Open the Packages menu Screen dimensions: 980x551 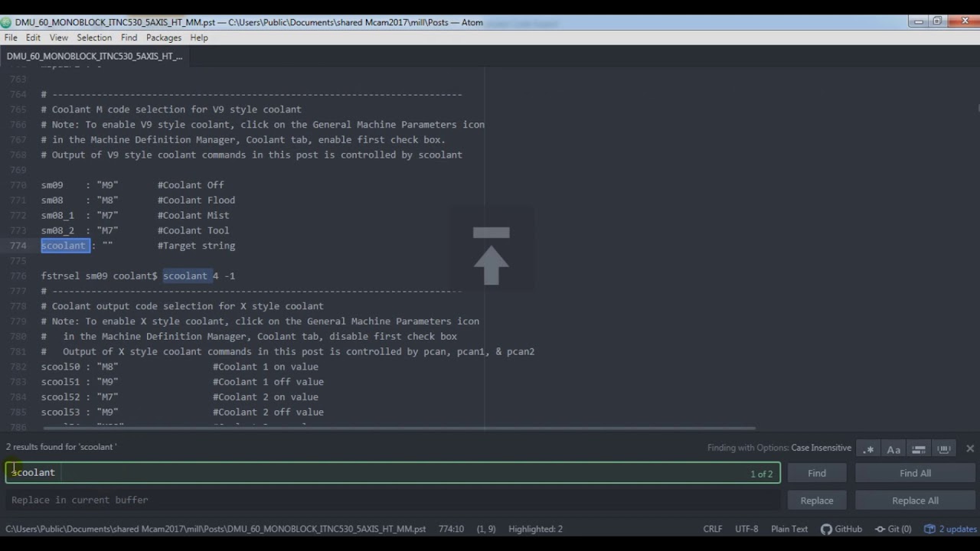pos(164,37)
